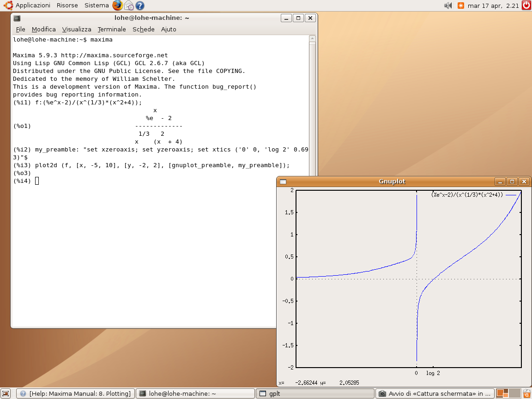The width and height of the screenshot is (532, 399).
Task: Expand the Sistema menu
Action: (x=97, y=6)
